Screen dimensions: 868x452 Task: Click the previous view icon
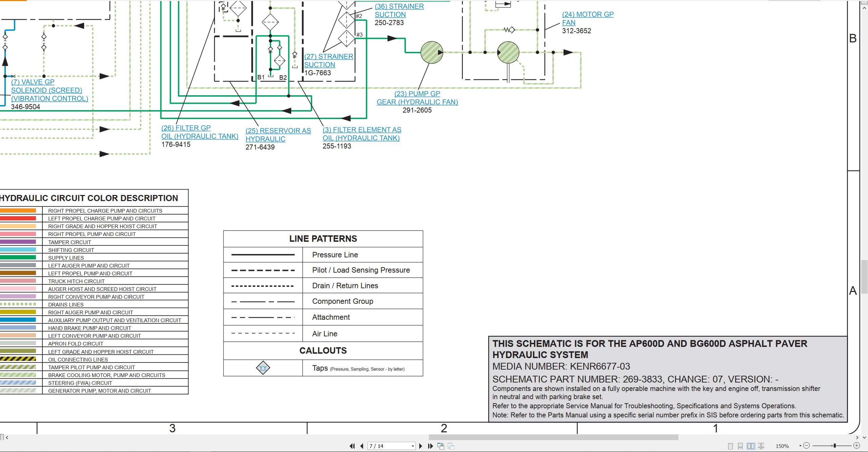coord(441,446)
